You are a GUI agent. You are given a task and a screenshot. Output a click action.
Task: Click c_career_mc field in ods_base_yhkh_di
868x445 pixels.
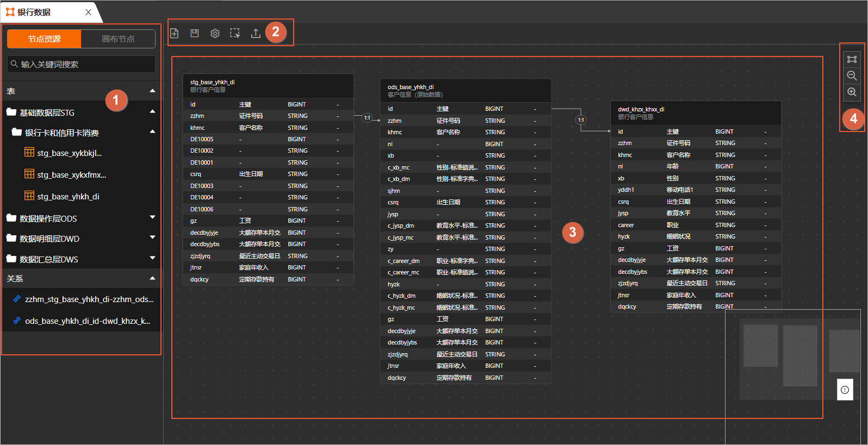(x=466, y=272)
